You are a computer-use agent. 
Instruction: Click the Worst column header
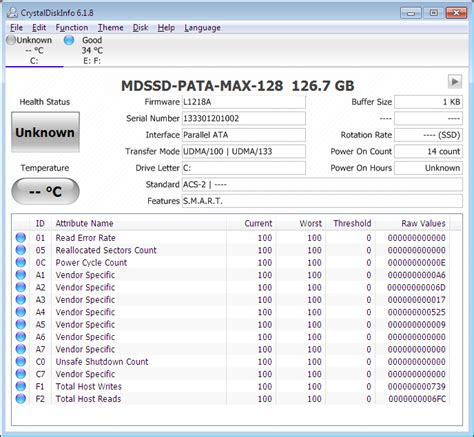tap(301, 223)
